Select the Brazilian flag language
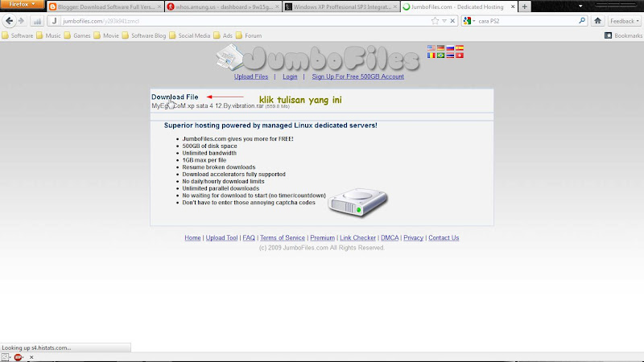This screenshot has width=644, height=362. click(x=440, y=56)
